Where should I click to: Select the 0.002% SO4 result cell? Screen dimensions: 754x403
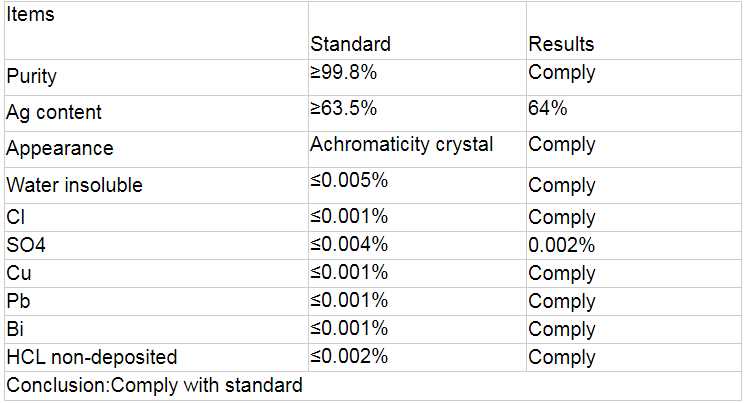pos(562,245)
